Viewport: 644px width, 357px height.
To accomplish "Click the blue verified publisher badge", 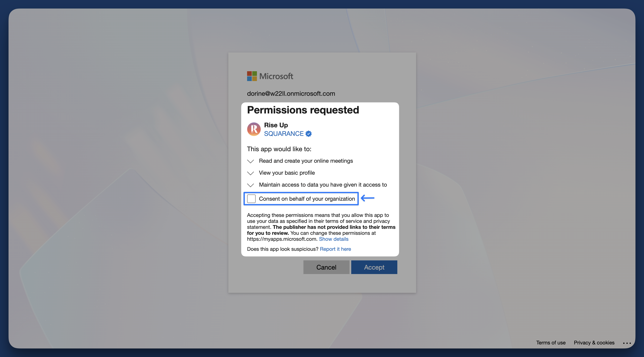I will pos(309,134).
